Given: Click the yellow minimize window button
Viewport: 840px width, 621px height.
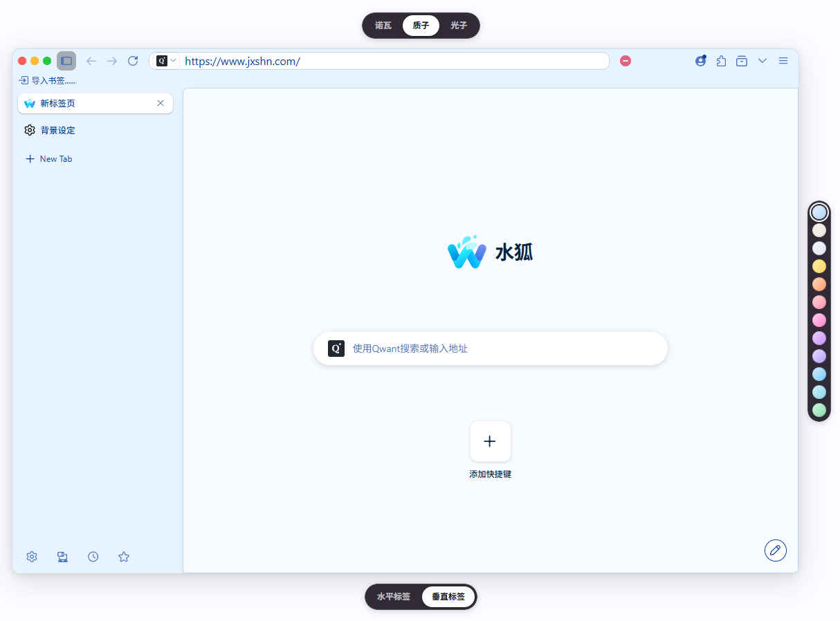Looking at the screenshot, I should pos(35,61).
